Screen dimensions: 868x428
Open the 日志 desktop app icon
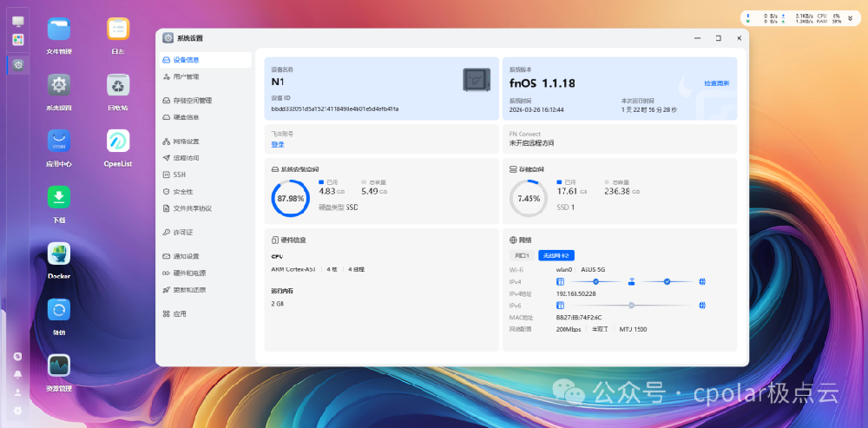pos(118,29)
